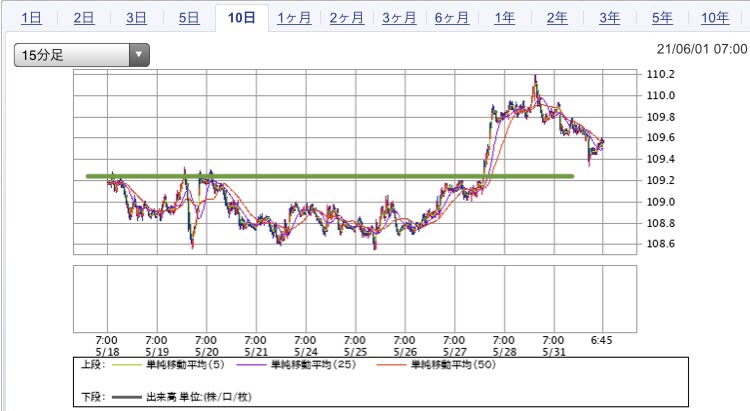This screenshot has width=750, height=411.
Task: Click the 単純移動平均(5) legend entry
Action: pyautogui.click(x=185, y=365)
